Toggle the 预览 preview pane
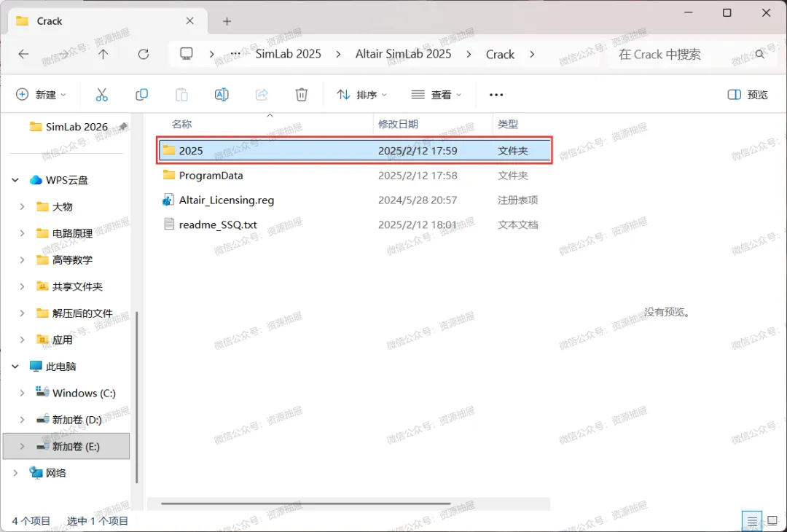787x532 pixels. 748,94
